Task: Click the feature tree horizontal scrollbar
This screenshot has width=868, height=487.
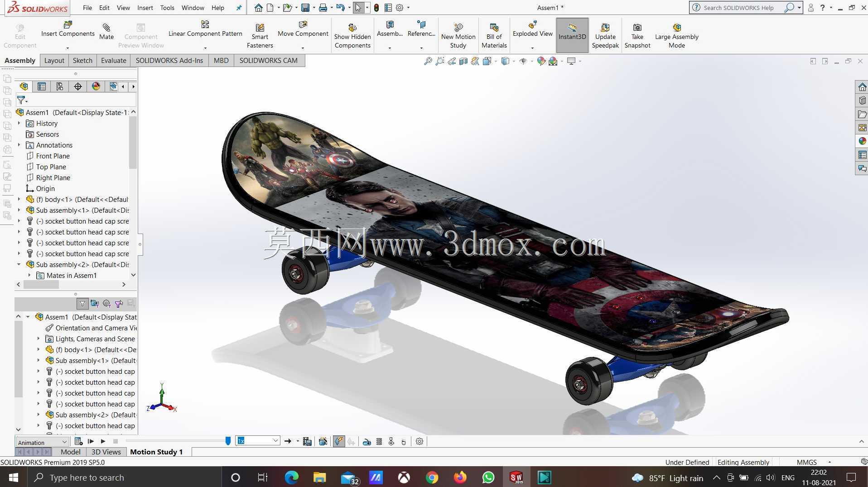Action: click(x=41, y=285)
